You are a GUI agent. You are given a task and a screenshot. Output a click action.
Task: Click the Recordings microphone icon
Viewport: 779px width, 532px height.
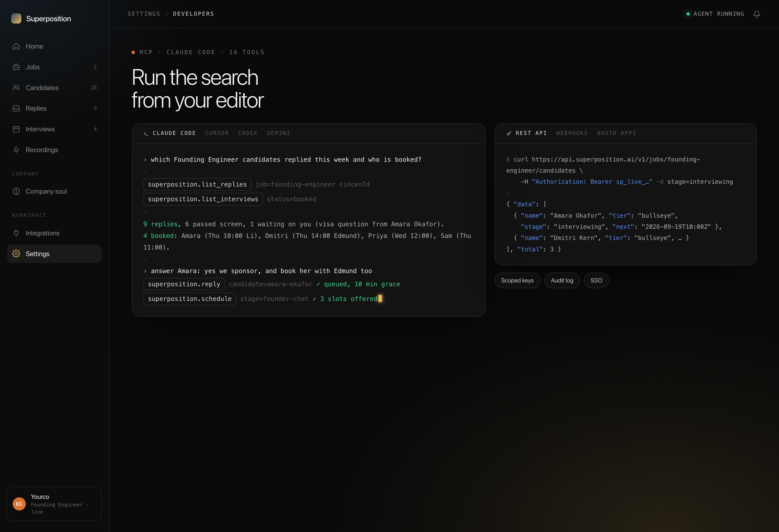(x=16, y=150)
